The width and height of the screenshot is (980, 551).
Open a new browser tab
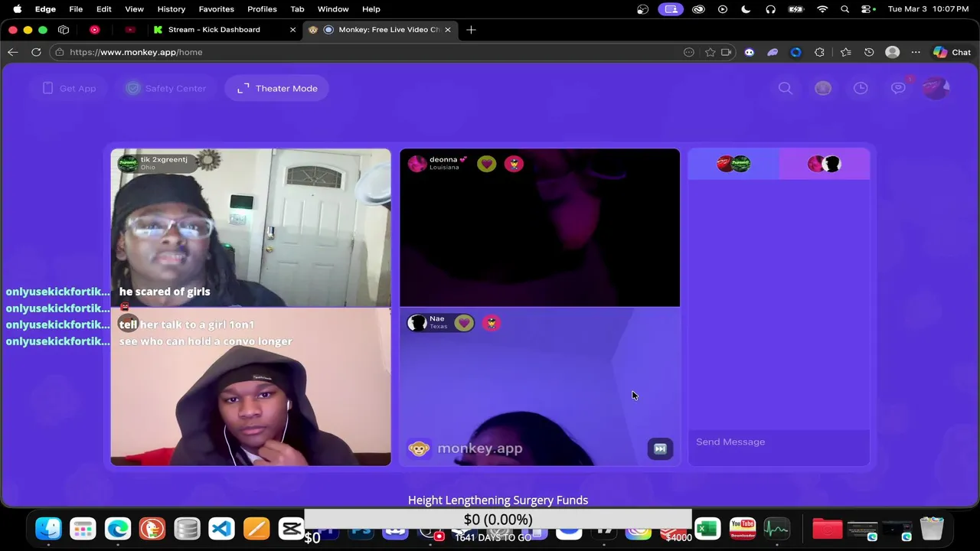pos(471,30)
